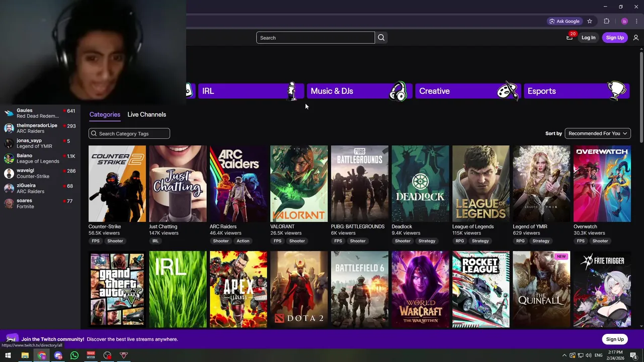Open the Creative category banner

468,91
